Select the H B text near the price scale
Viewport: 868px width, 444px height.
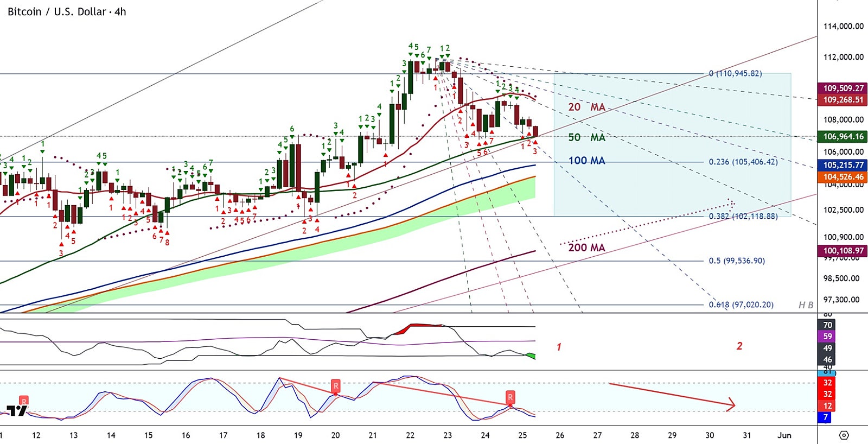coord(806,305)
